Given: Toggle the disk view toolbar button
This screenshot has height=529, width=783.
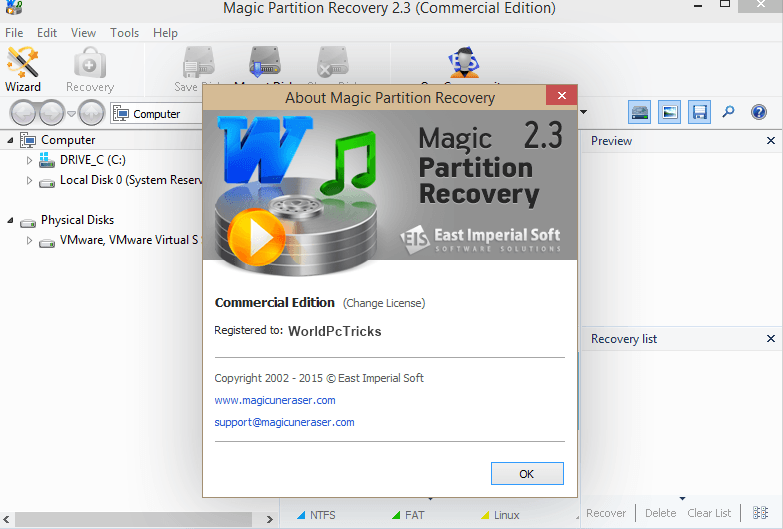Looking at the screenshot, I should click(x=639, y=112).
